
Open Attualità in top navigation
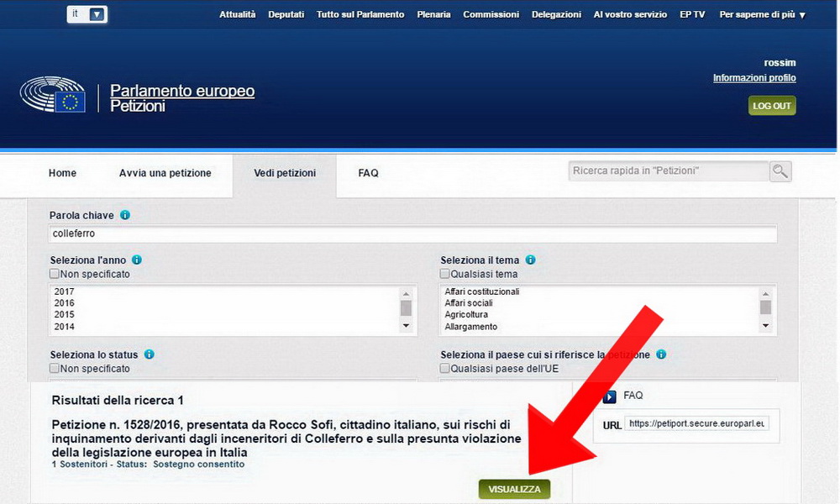238,14
